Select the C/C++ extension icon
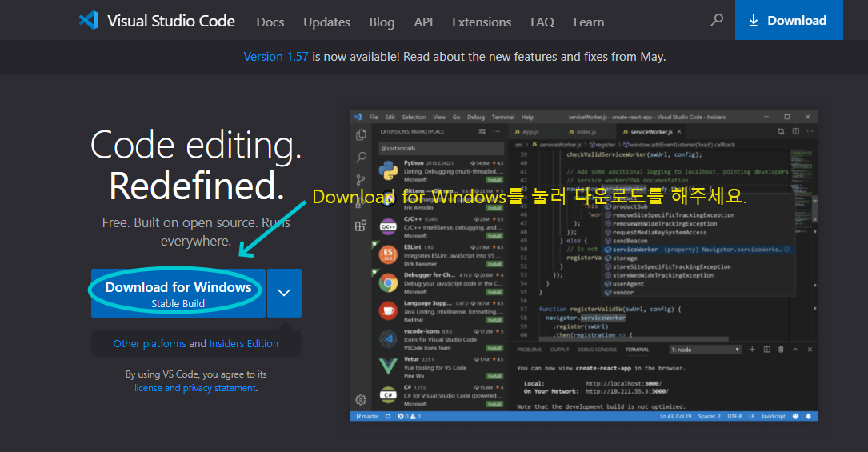The height and width of the screenshot is (452, 868). (x=388, y=227)
